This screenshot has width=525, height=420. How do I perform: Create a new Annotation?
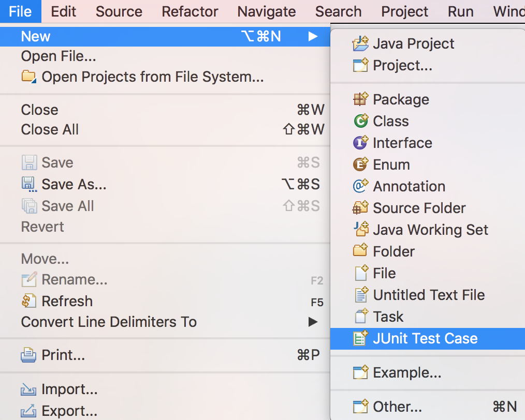(x=409, y=186)
